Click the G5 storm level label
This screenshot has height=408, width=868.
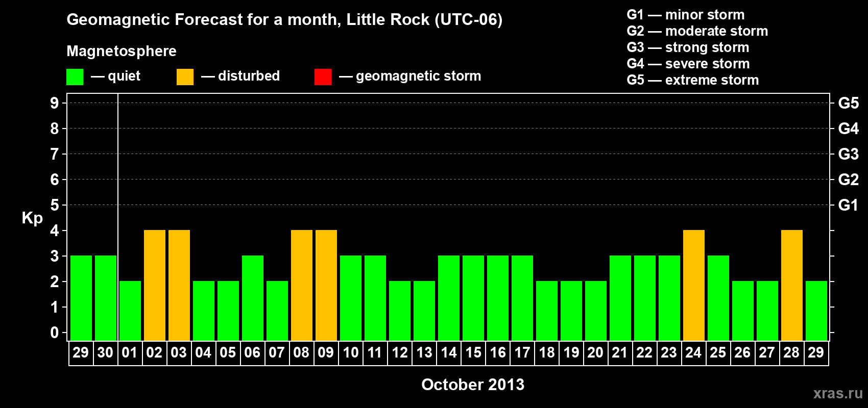849,103
